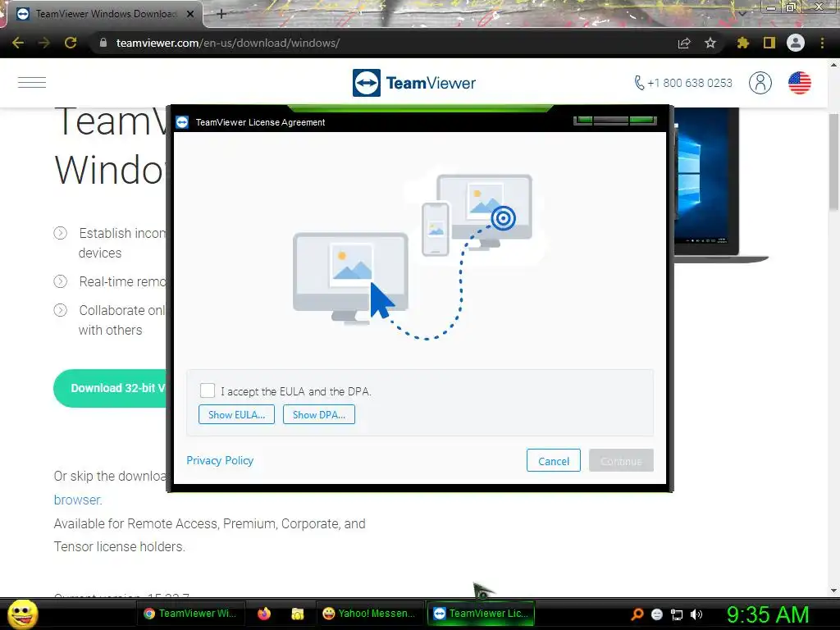
Task: Switch to the TeamViewer Lic... taskbar item
Action: point(481,614)
